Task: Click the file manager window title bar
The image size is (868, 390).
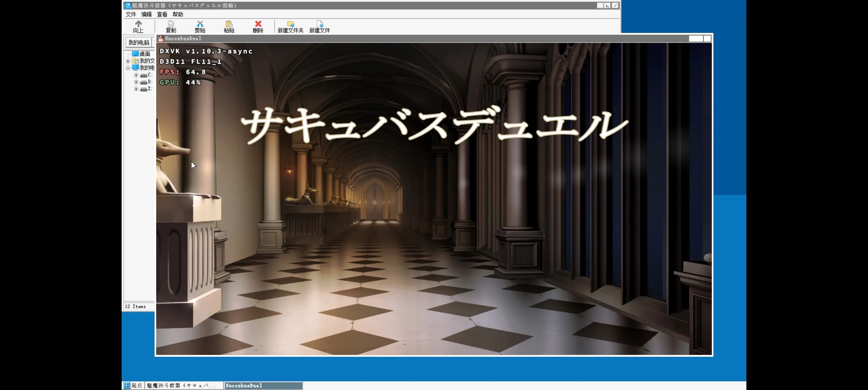Action: click(x=371, y=5)
